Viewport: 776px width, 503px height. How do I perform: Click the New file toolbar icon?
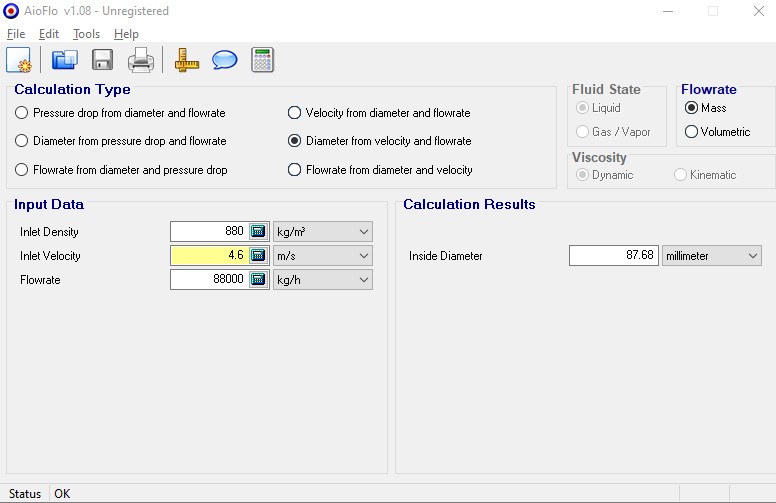(x=19, y=60)
